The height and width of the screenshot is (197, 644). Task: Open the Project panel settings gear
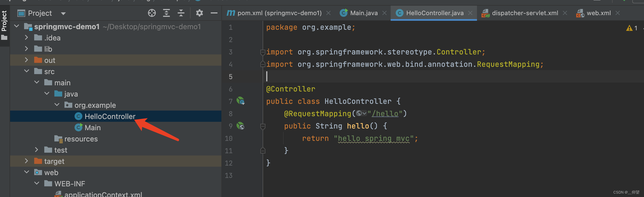point(199,13)
